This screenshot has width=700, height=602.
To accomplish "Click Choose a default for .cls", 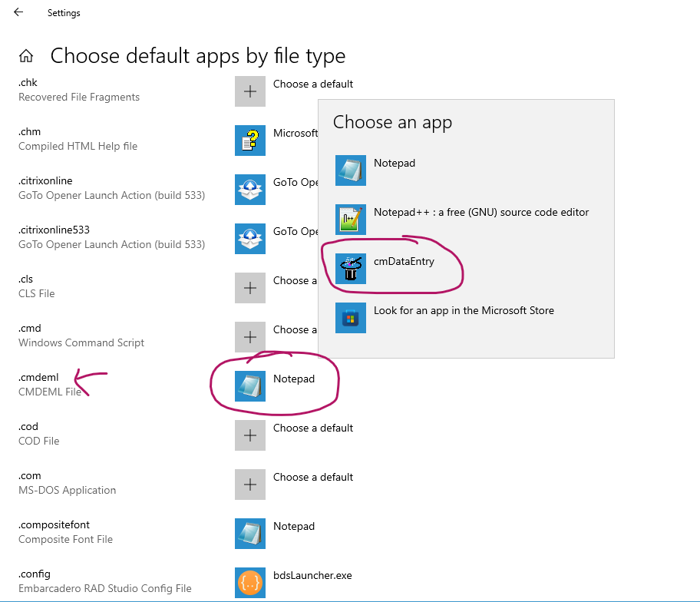I will (295, 280).
